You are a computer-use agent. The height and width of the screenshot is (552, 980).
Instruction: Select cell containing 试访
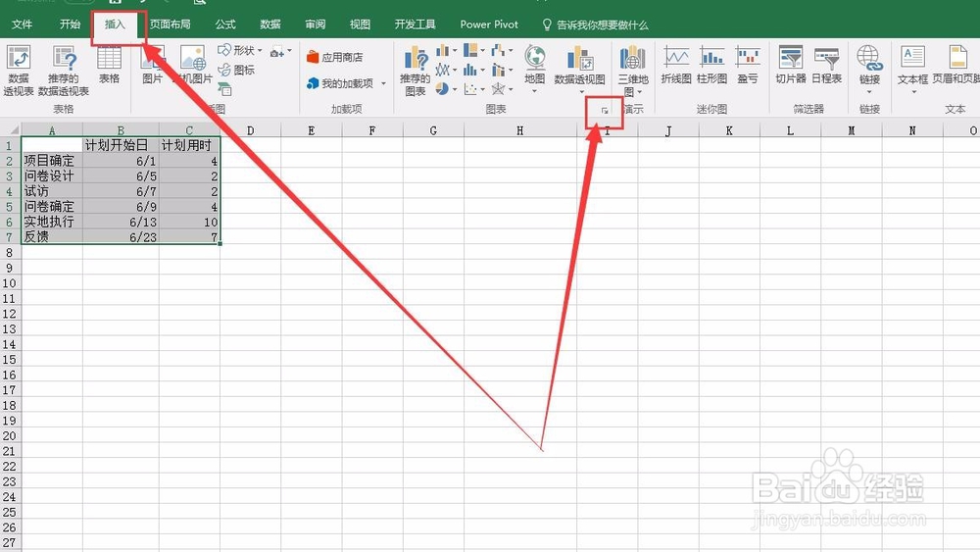point(52,191)
